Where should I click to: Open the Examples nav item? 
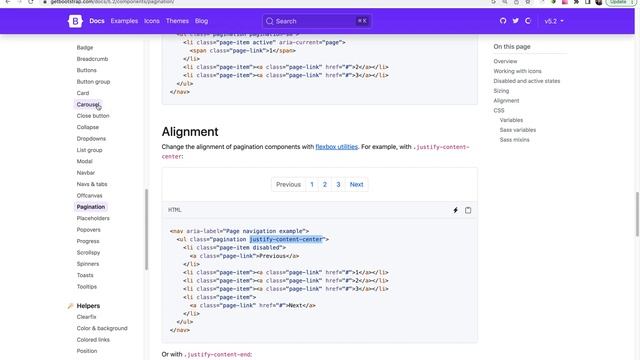pyautogui.click(x=124, y=21)
